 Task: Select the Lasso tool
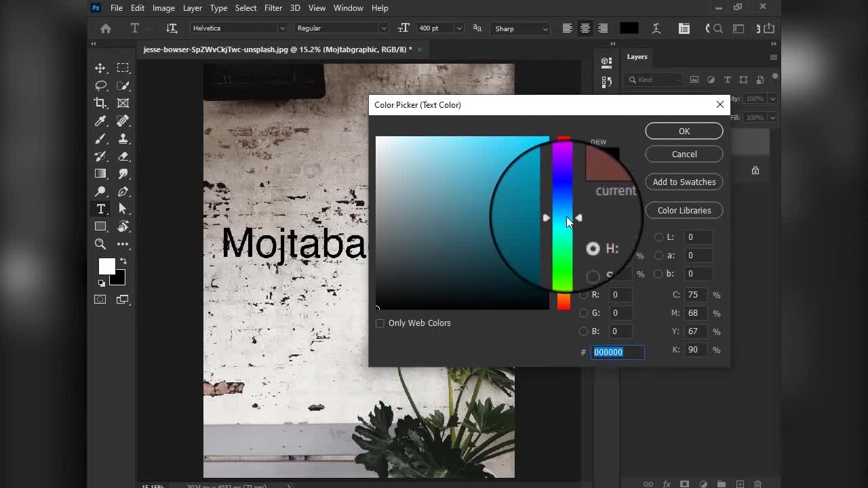100,85
